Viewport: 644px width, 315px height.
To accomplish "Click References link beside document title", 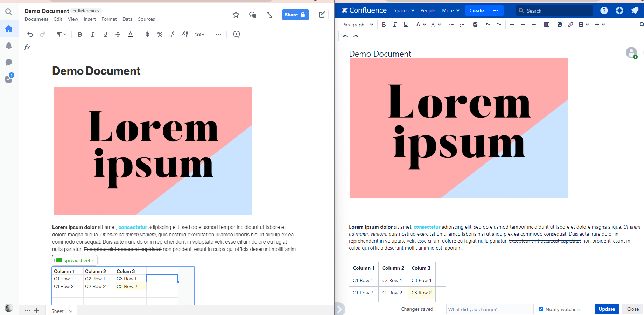I will click(x=86, y=11).
